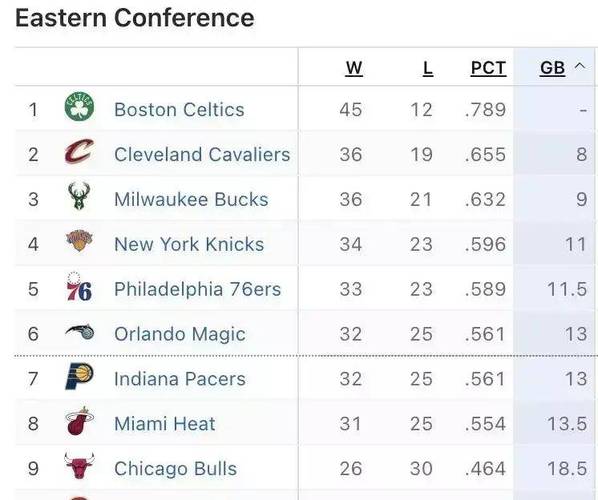Click the Indiana Pacers logo
The width and height of the screenshot is (598, 500).
[x=79, y=376]
